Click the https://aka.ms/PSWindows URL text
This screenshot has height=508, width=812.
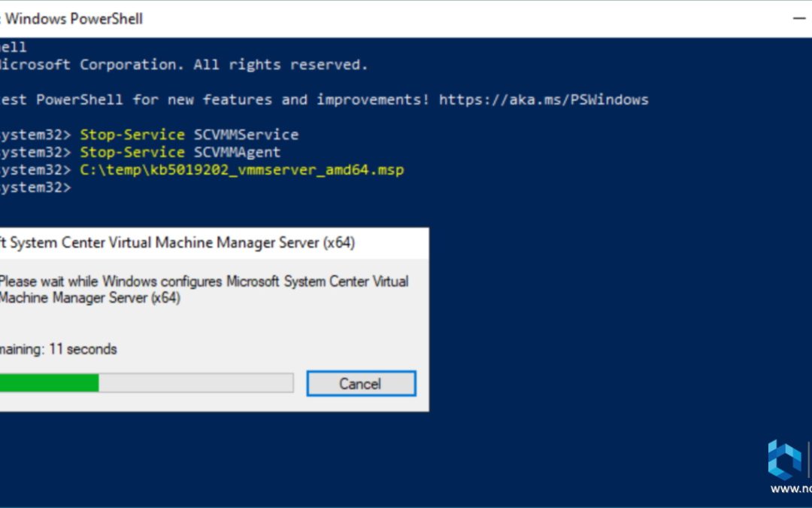pos(544,99)
